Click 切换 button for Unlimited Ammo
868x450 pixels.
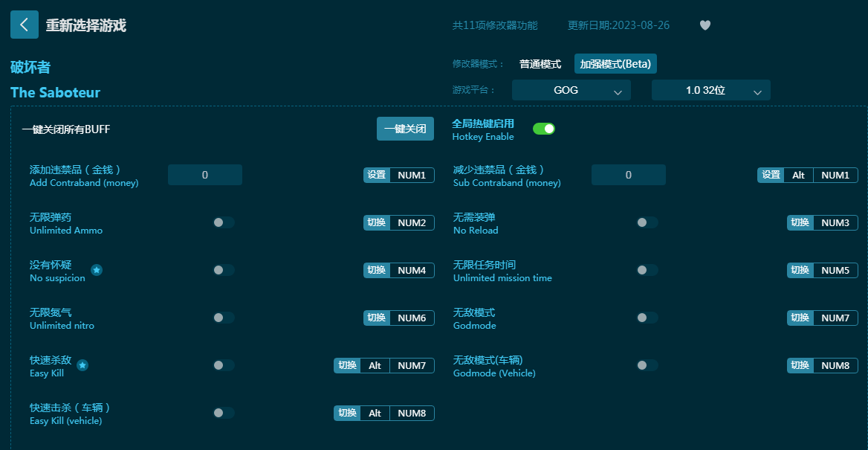click(377, 223)
